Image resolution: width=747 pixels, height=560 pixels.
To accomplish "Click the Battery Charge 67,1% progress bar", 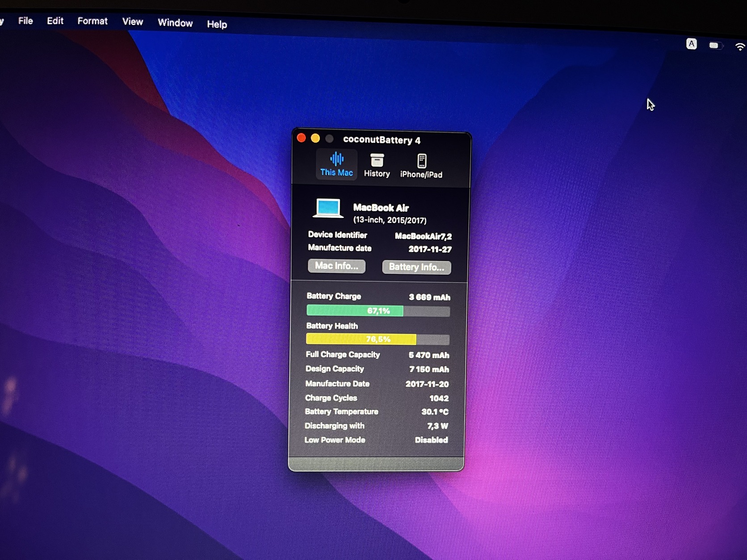I will pos(378,311).
